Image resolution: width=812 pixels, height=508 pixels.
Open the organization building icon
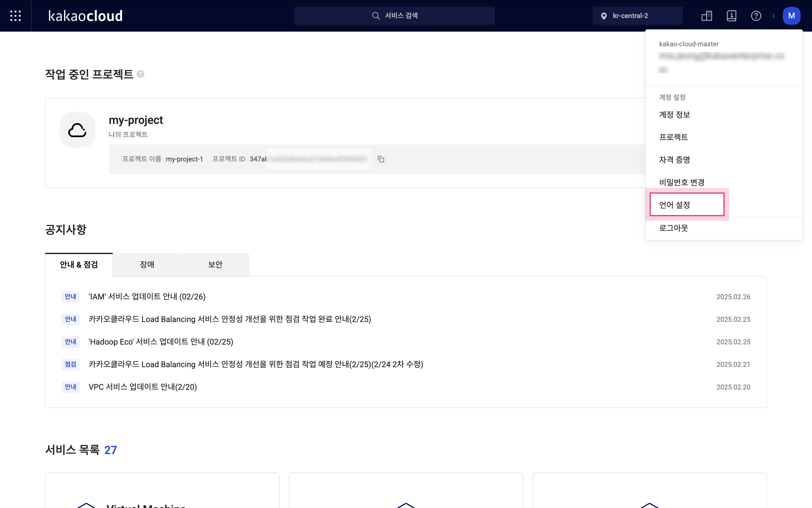pyautogui.click(x=707, y=16)
